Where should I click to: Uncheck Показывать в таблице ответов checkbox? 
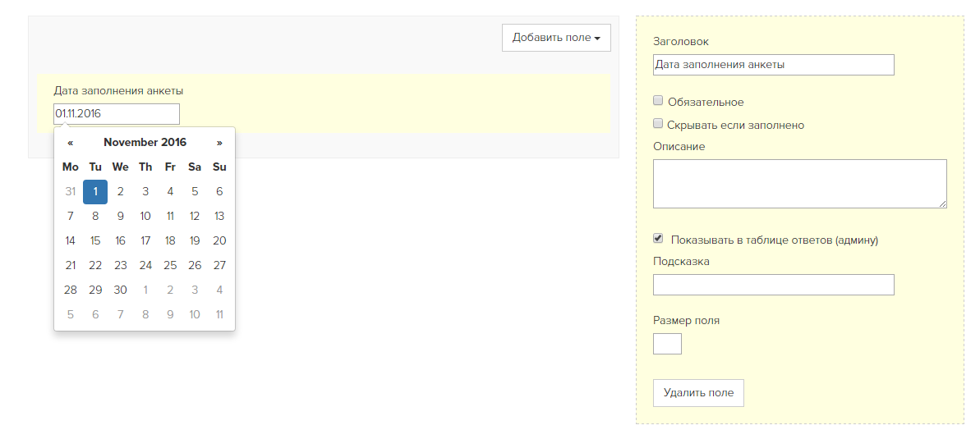pos(657,238)
